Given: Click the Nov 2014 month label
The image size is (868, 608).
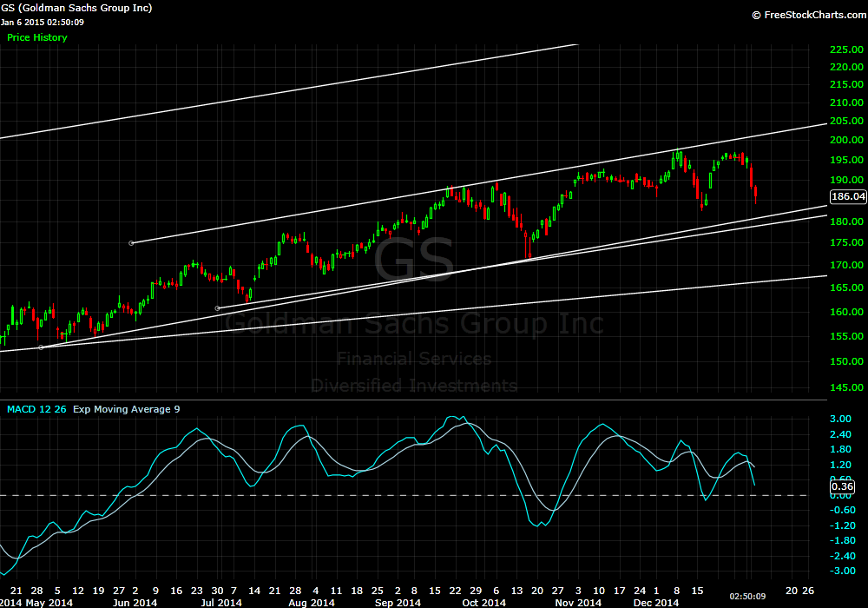Looking at the screenshot, I should click(x=578, y=603).
